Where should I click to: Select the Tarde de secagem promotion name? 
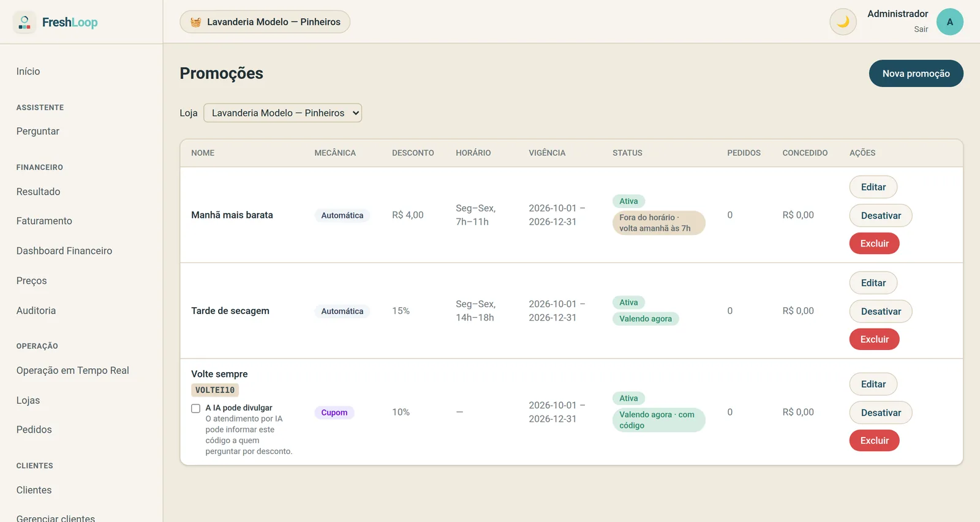pyautogui.click(x=230, y=311)
